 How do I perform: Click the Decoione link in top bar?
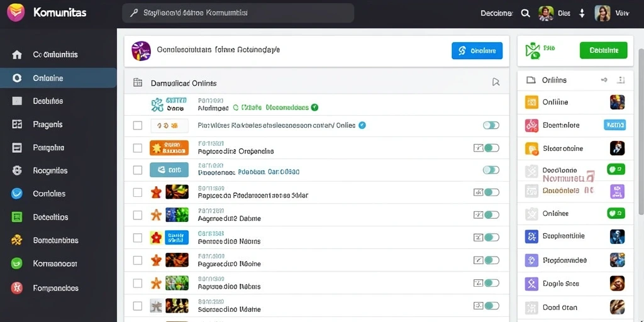point(497,13)
